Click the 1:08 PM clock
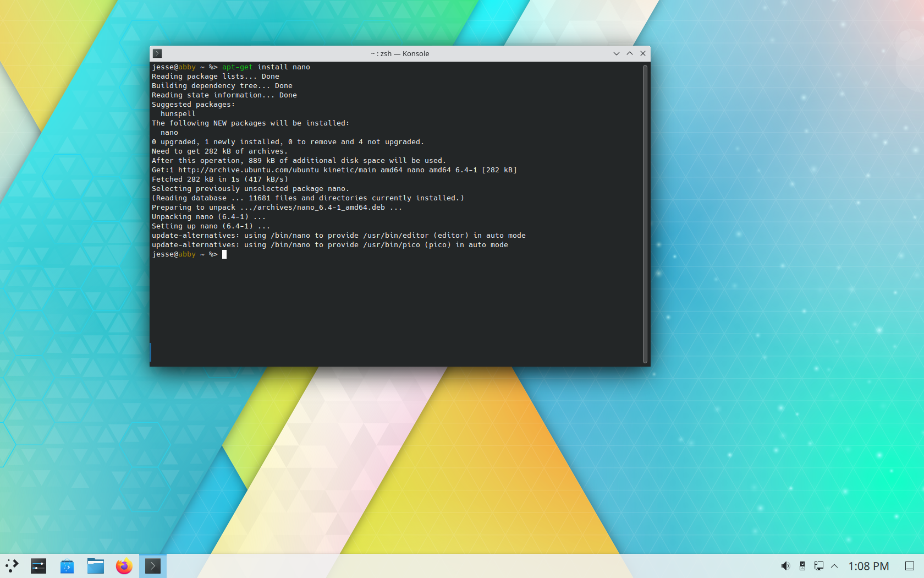This screenshot has width=924, height=578. pos(868,566)
